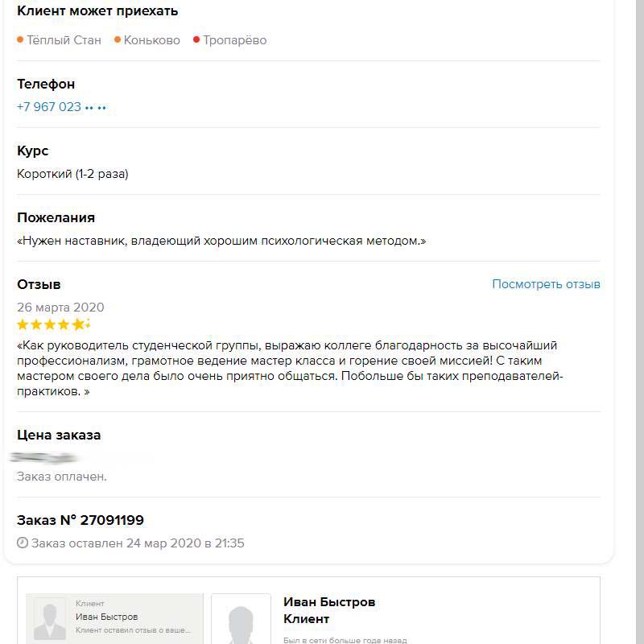This screenshot has height=644, width=644.
Task: Click the first star in the review rating
Action: [24, 324]
